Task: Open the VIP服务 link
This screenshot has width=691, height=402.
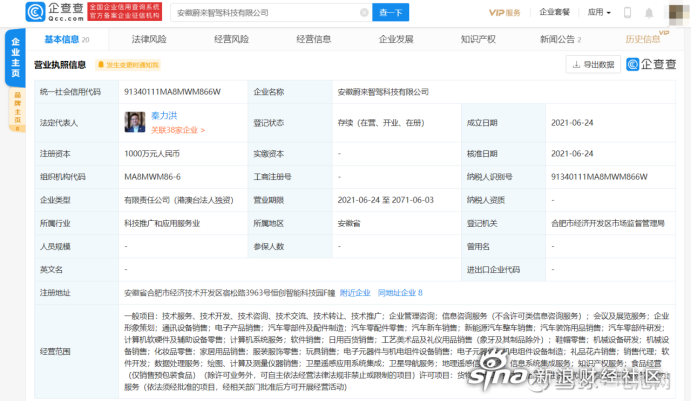Action: tap(504, 13)
